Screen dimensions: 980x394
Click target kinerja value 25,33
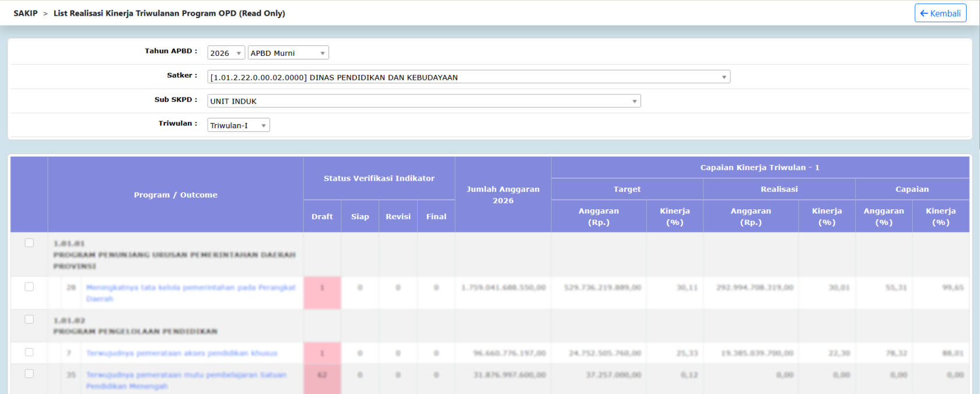point(687,353)
